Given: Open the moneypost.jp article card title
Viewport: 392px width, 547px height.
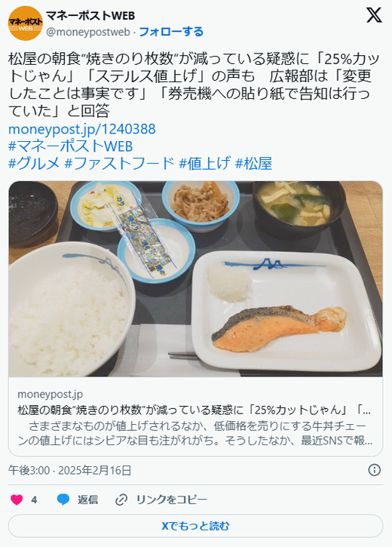Looking at the screenshot, I should coord(194,410).
